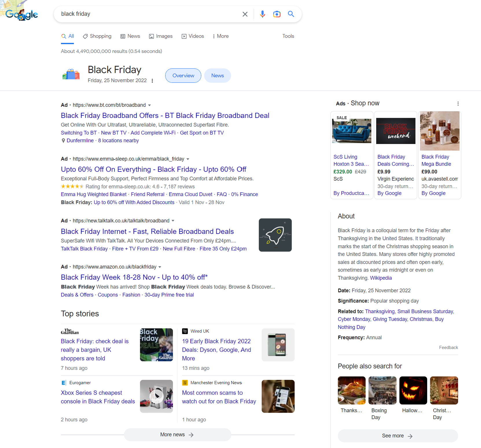The width and height of the screenshot is (481, 448).
Task: Select the Thanksgiving turkey thumbnail
Action: pos(351,390)
